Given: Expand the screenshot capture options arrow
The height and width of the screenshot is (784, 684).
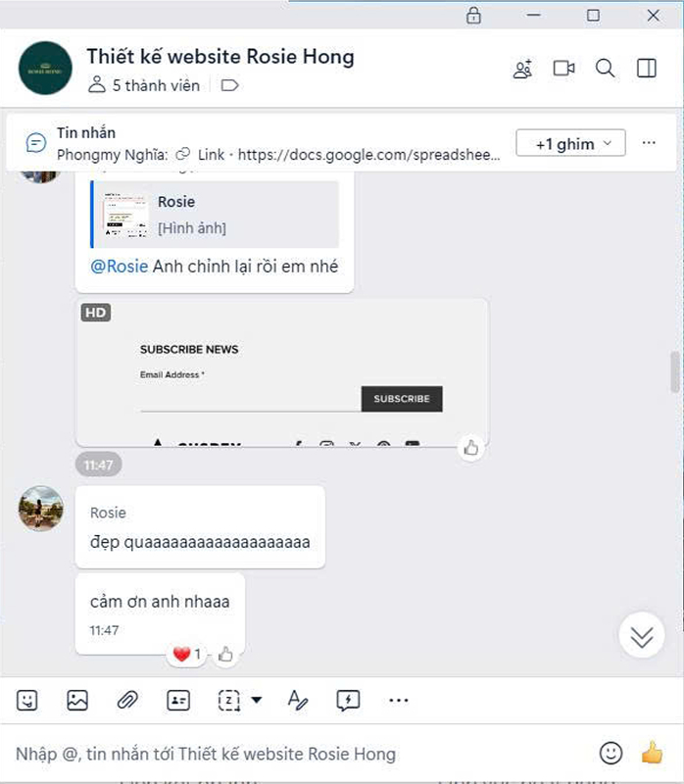Looking at the screenshot, I should (257, 700).
